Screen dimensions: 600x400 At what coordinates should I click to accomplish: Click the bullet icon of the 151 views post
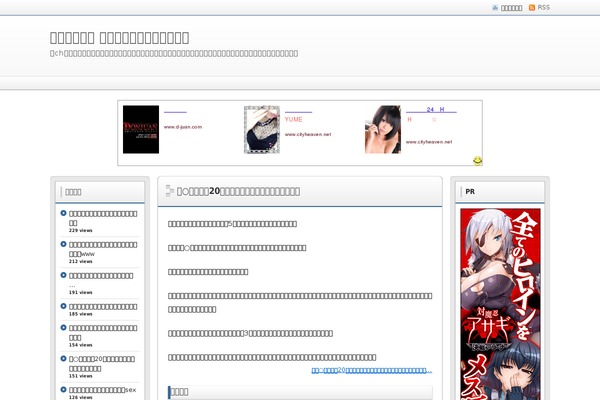click(x=64, y=359)
